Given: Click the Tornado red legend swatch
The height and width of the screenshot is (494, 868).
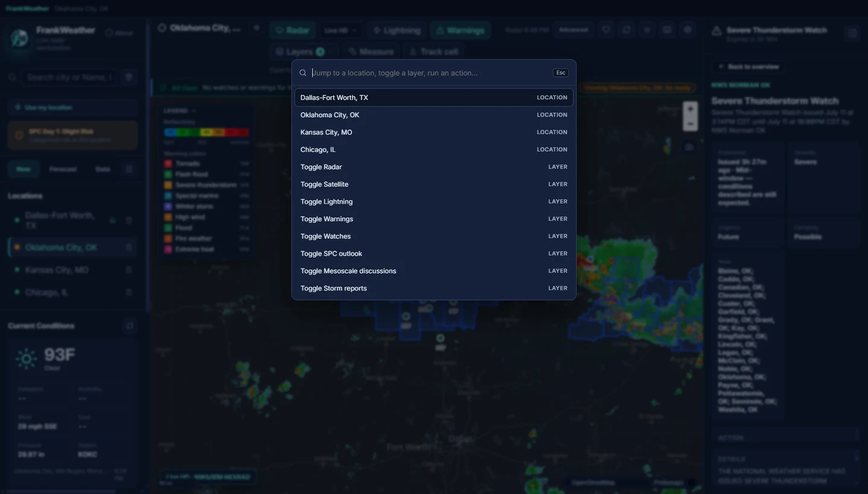Looking at the screenshot, I should (x=168, y=163).
